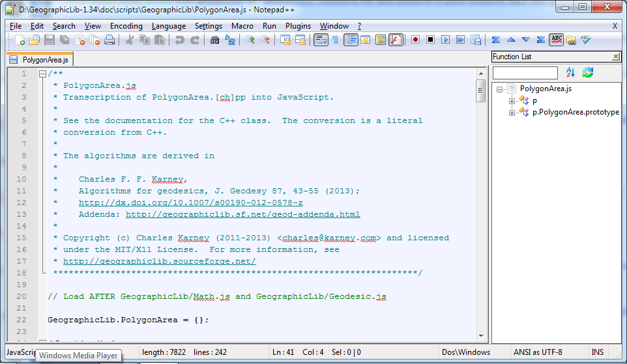Collapse the comment block fold at line 1
Image resolution: width=627 pixels, height=364 pixels.
coord(42,74)
